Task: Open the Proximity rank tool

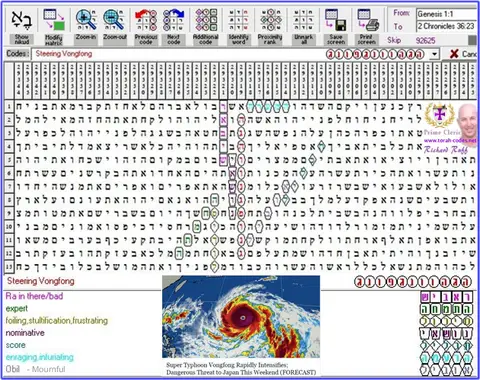Action: tap(270, 20)
